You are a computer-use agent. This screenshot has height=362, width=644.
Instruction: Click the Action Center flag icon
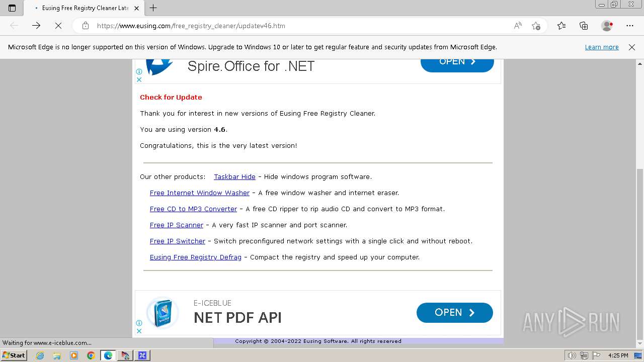[x=596, y=355]
